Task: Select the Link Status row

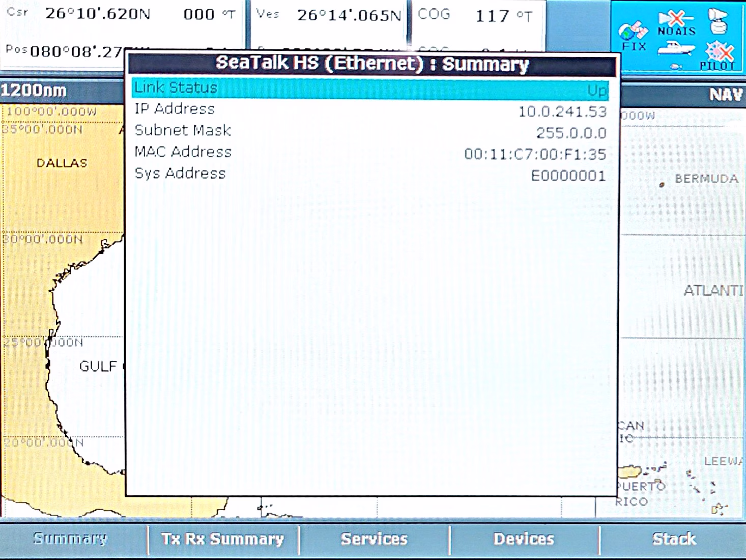Action: tap(370, 88)
